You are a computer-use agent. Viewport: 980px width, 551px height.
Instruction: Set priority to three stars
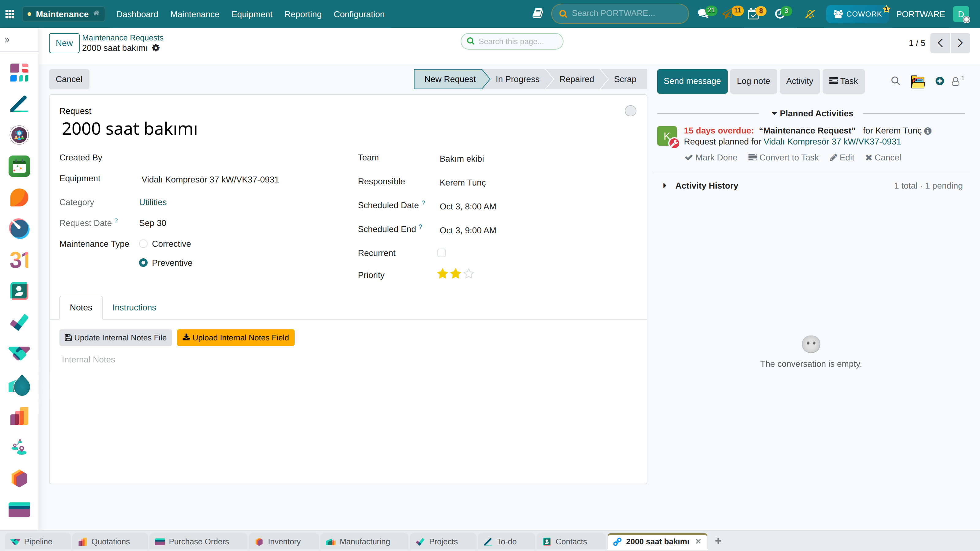(469, 274)
